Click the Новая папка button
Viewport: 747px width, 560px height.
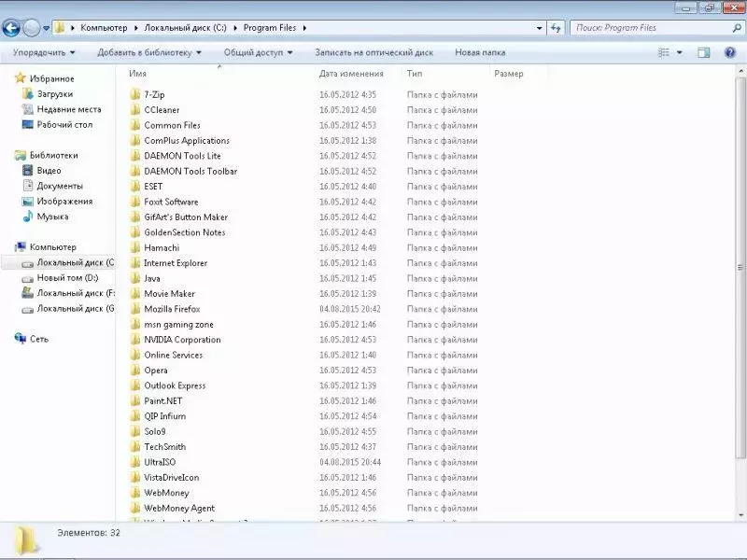(x=480, y=52)
